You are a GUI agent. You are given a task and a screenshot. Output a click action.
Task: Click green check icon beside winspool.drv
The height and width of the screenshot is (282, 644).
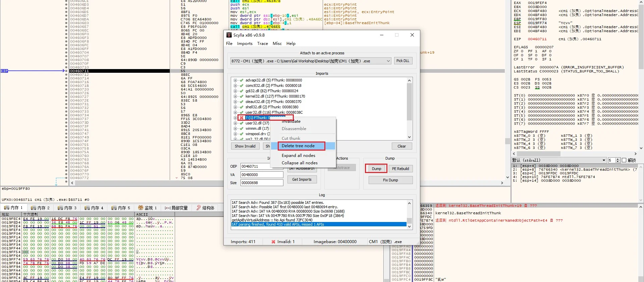(241, 134)
